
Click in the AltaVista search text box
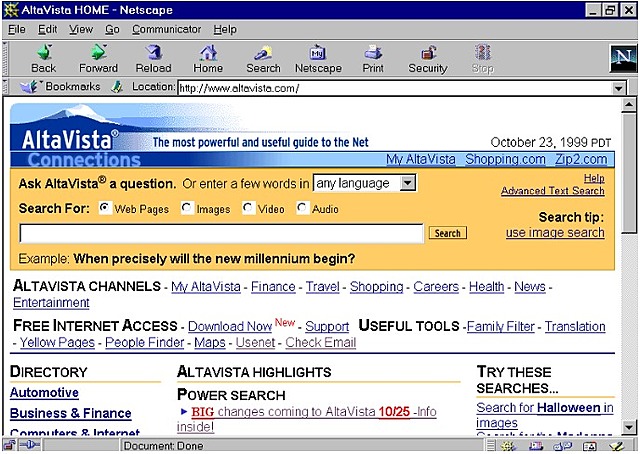[222, 234]
